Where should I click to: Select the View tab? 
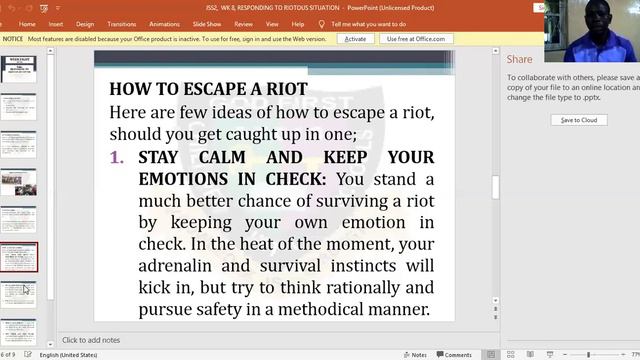pyautogui.click(x=272, y=24)
